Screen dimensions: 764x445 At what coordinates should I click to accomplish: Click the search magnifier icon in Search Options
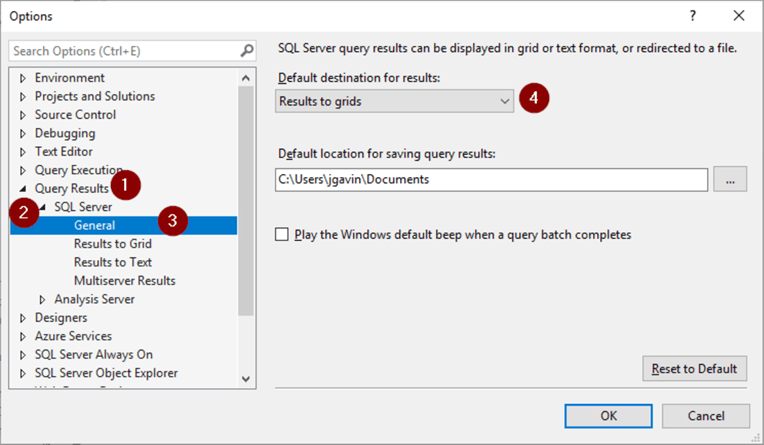tap(247, 50)
